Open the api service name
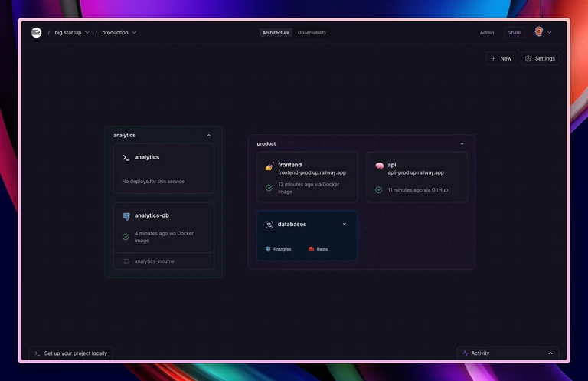 [392, 165]
